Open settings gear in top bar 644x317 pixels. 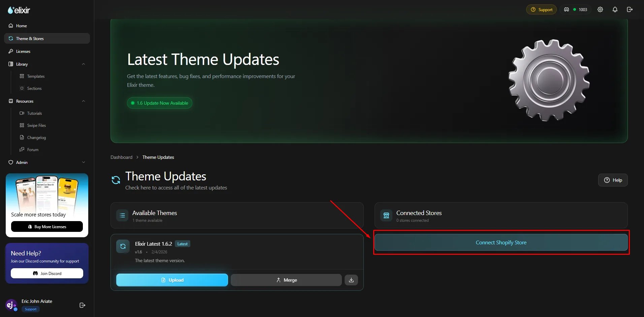pyautogui.click(x=600, y=9)
